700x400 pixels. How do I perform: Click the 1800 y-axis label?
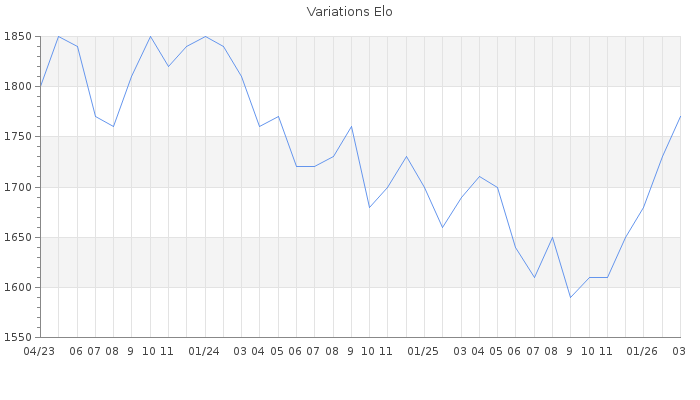(x=18, y=87)
